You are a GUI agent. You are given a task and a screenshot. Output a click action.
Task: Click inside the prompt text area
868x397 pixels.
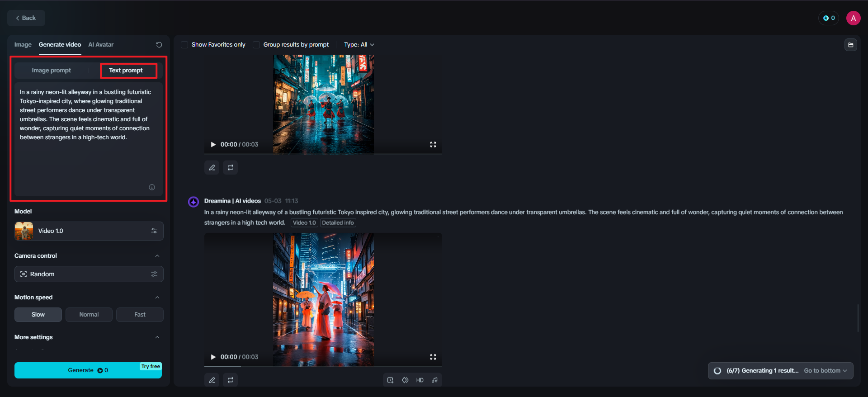[89, 139]
